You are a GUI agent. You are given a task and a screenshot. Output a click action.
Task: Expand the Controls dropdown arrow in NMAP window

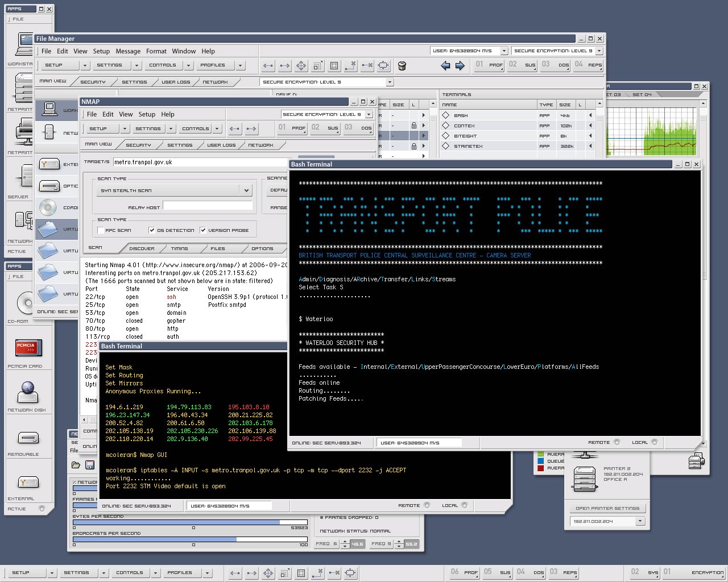click(x=217, y=128)
